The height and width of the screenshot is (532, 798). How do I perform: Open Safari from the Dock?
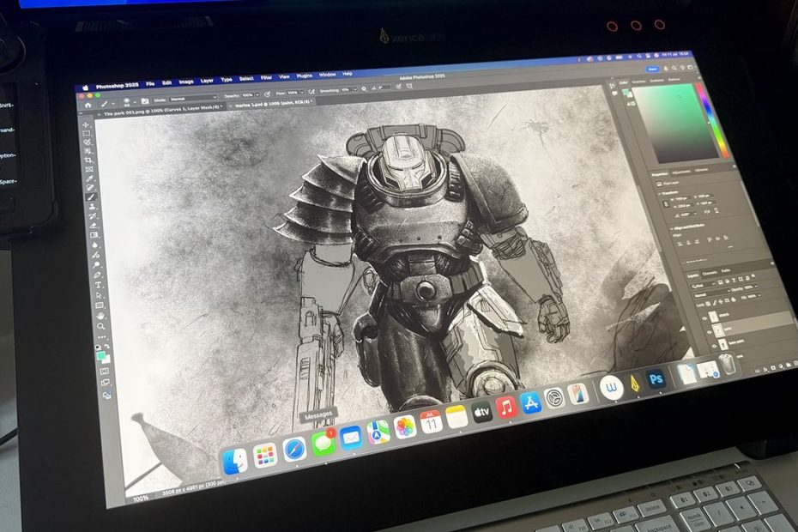(294, 450)
